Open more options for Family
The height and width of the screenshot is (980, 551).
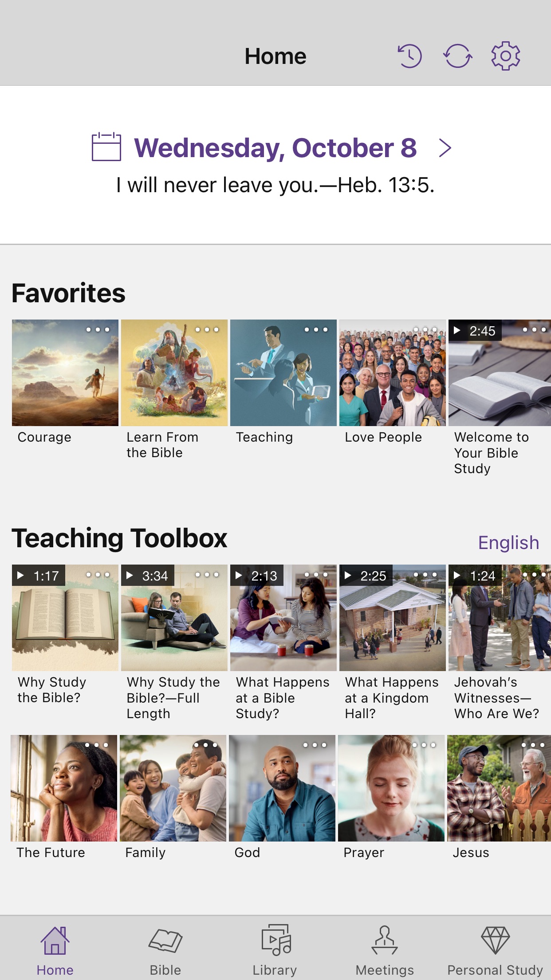(x=205, y=745)
